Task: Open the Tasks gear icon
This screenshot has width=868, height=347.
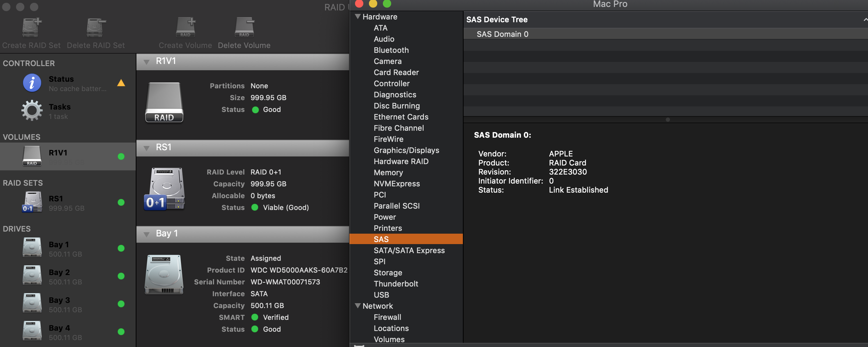Action: (32, 111)
